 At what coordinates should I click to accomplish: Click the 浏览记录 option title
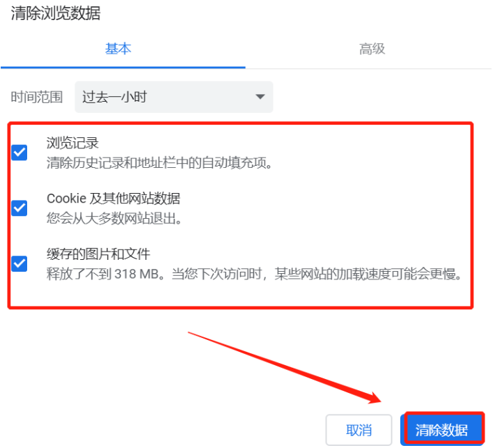72,143
